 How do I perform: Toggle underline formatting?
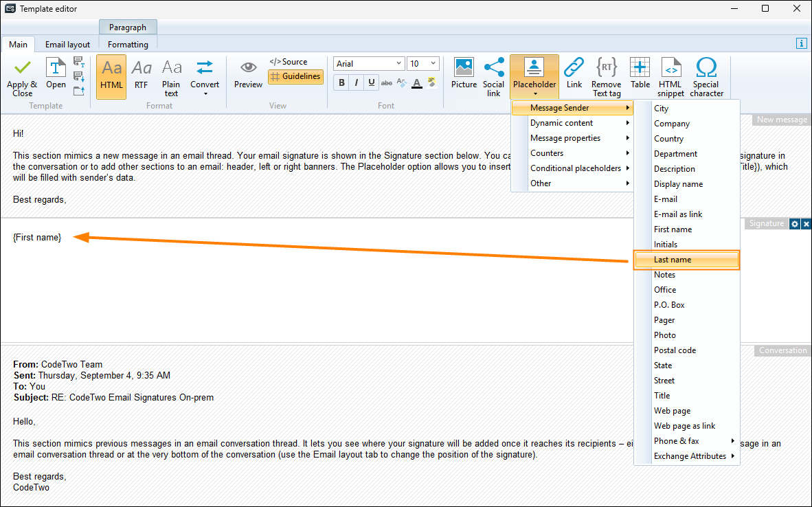[x=372, y=83]
